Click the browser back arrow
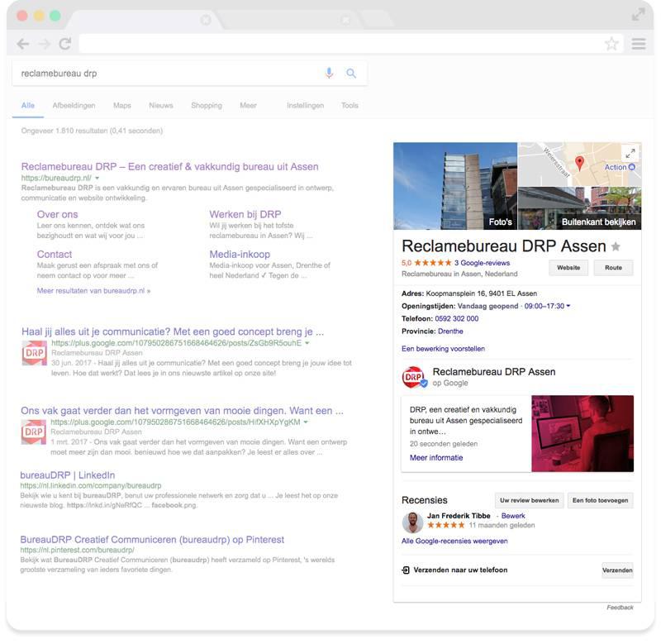The height and width of the screenshot is (644, 661). click(x=23, y=44)
